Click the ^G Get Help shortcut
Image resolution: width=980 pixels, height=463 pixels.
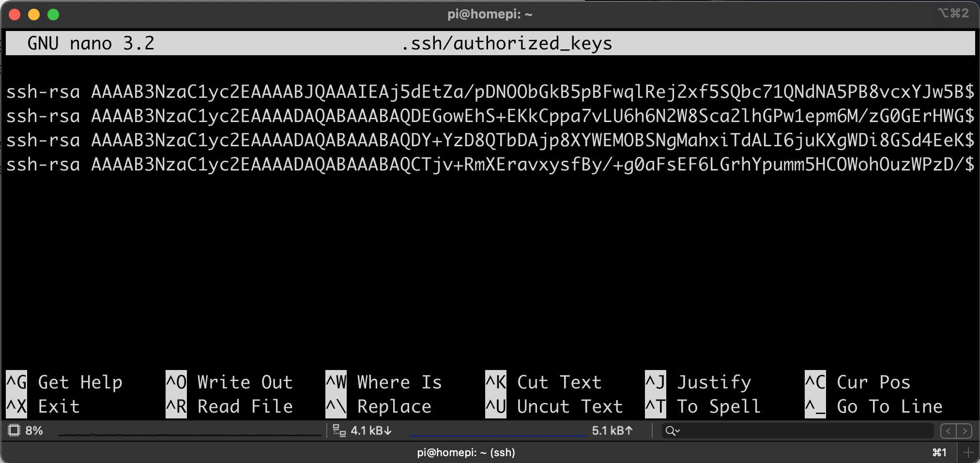tap(64, 382)
